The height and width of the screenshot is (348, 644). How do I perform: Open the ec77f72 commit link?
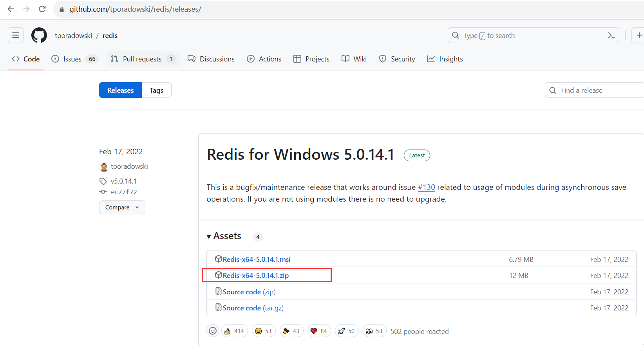(x=124, y=192)
